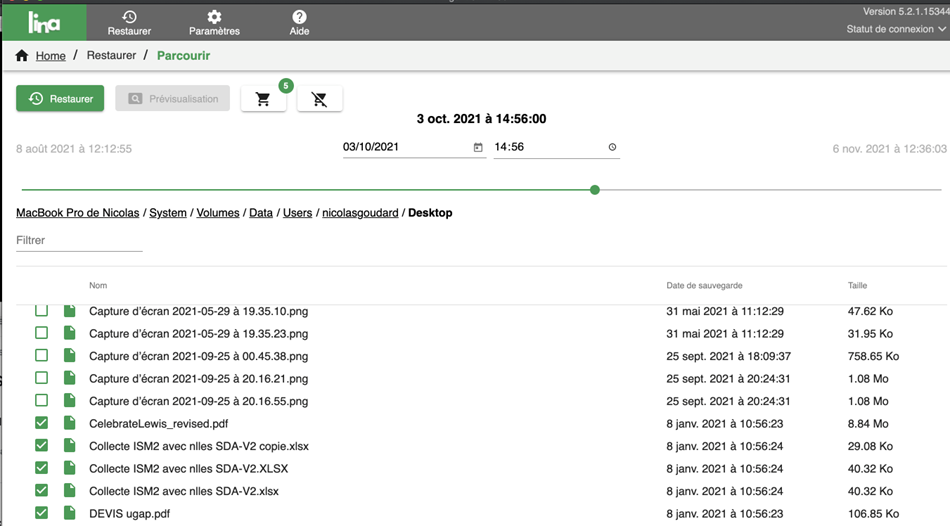Sort by Date de sauvegarde column
Image resolution: width=950 pixels, height=526 pixels.
[704, 286]
